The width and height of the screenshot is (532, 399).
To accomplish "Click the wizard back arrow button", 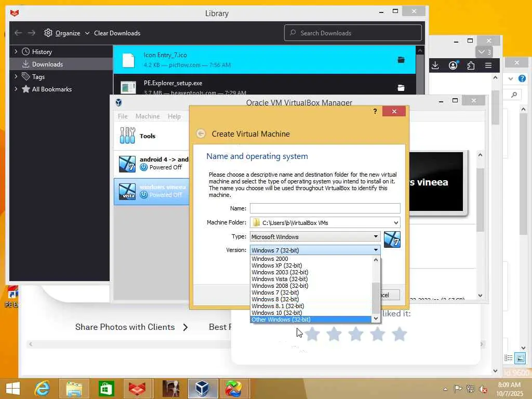I will (x=201, y=134).
